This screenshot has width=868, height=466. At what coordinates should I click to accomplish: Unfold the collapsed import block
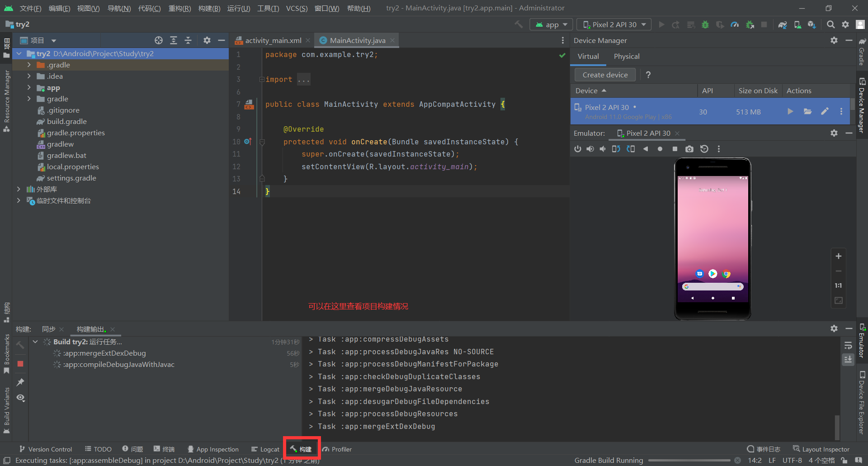point(261,79)
